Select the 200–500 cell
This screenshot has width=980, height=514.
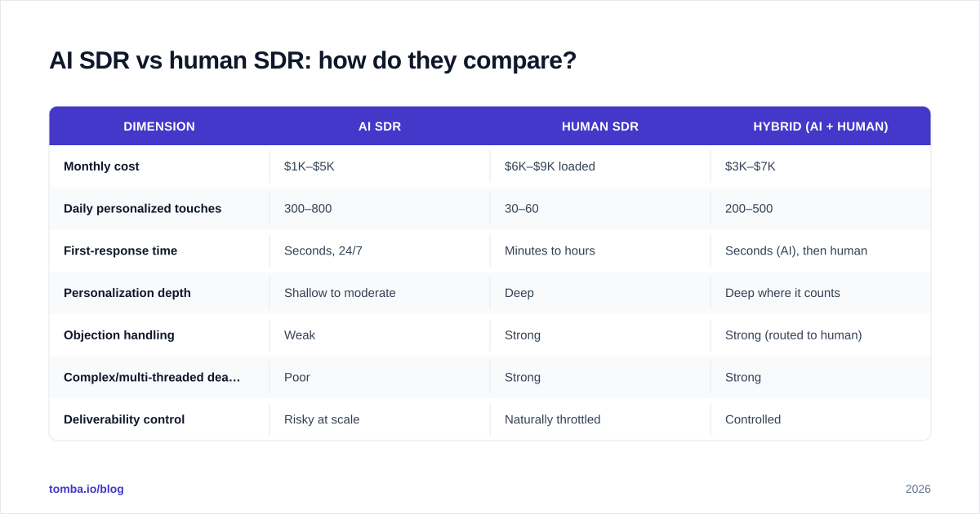click(821, 209)
